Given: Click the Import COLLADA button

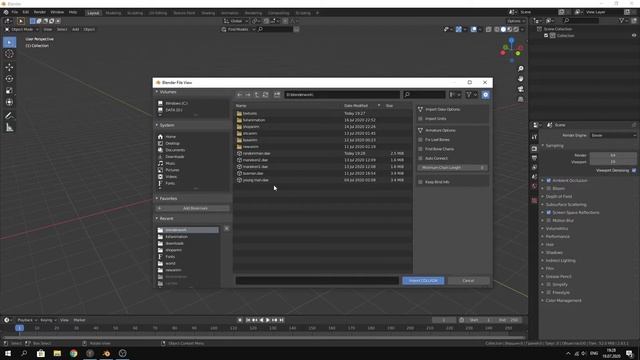Looking at the screenshot, I should coord(423,281).
